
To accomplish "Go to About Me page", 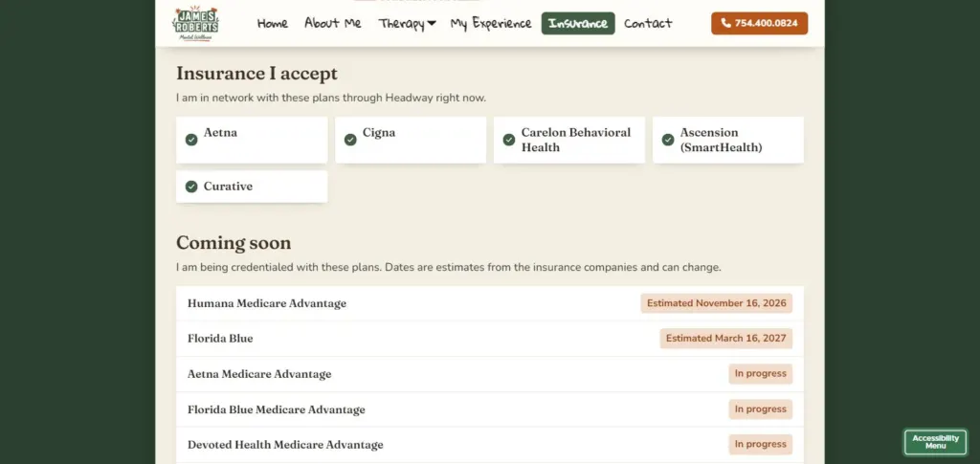I will pos(332,23).
